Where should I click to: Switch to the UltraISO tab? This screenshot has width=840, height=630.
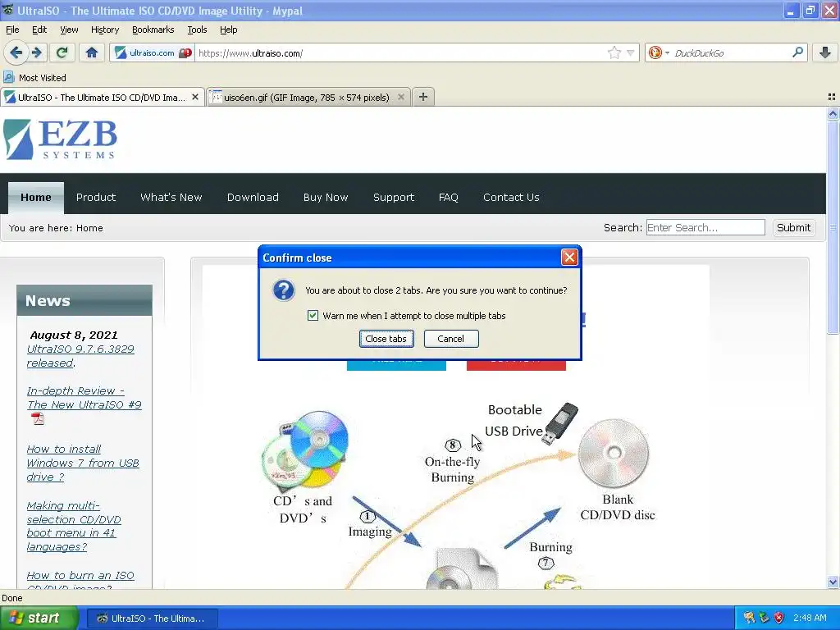102,97
